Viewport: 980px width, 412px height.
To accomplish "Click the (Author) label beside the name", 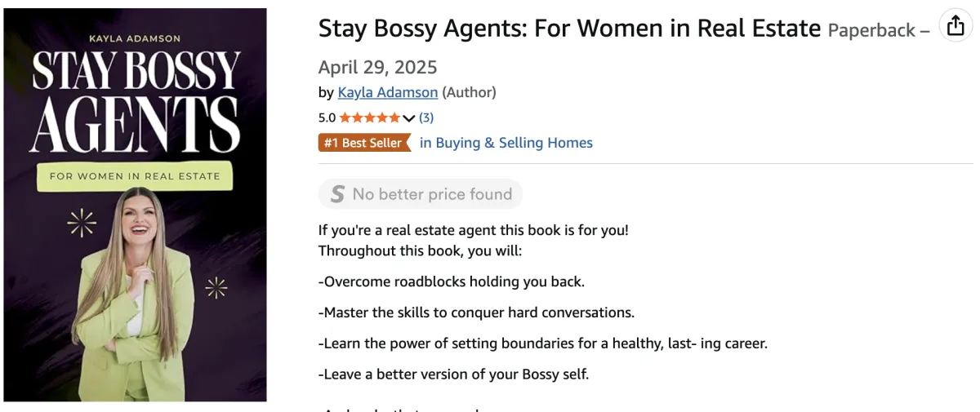I will [x=470, y=92].
